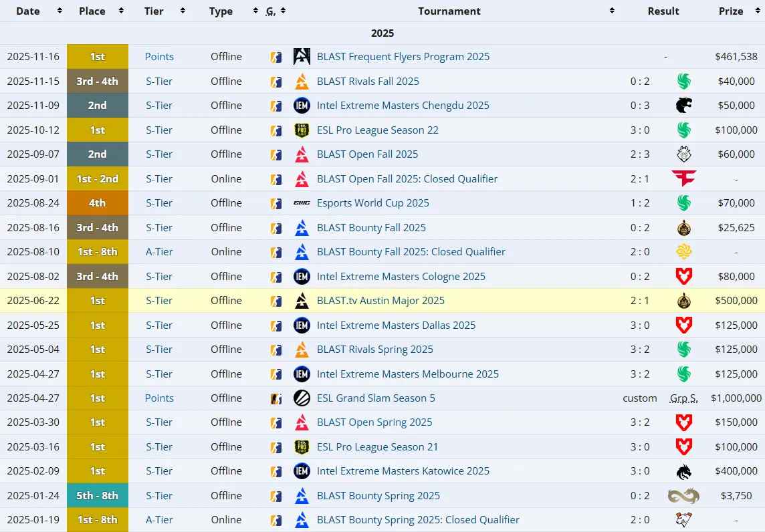Open Intel Extreme Masters Chengdu 2025 link
This screenshot has height=532, width=765.
coord(403,106)
